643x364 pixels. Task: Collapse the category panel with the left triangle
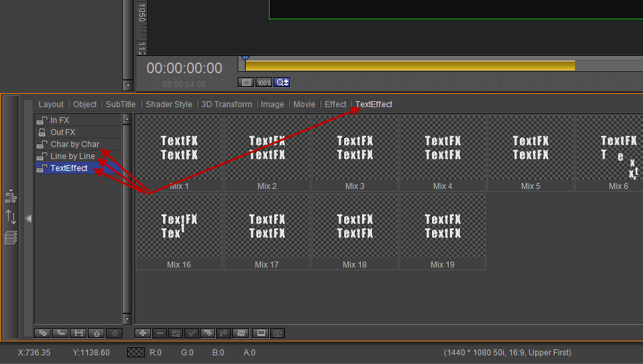[29, 218]
